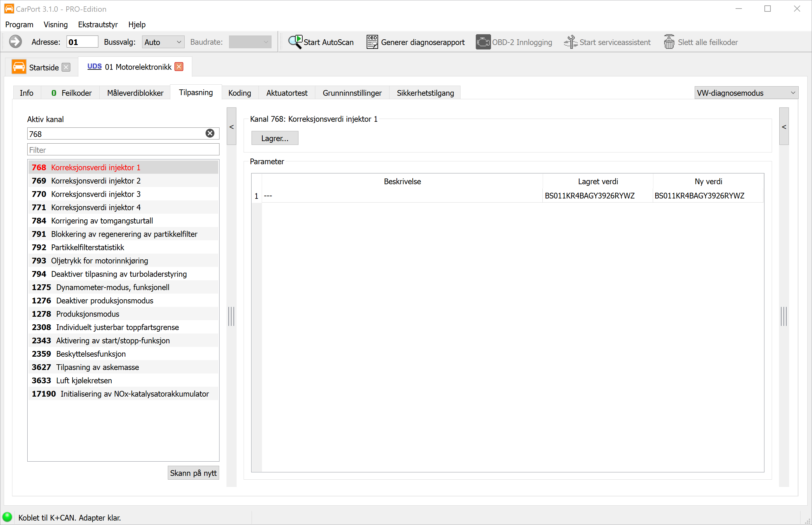Switch to the Info tab
The image size is (812, 525).
click(27, 93)
